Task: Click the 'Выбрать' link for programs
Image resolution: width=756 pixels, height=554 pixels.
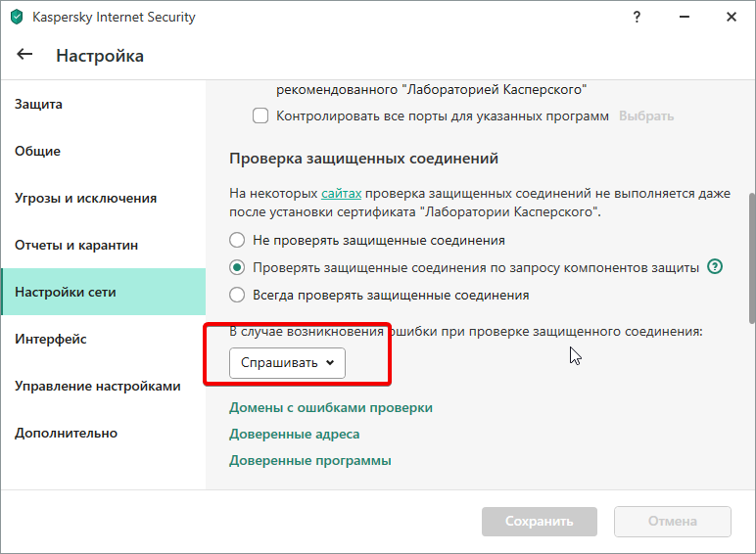Action: coord(646,116)
